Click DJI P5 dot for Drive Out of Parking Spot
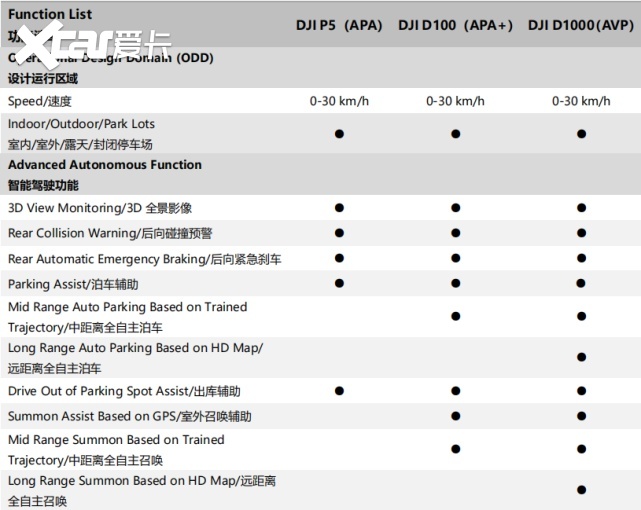 (339, 391)
